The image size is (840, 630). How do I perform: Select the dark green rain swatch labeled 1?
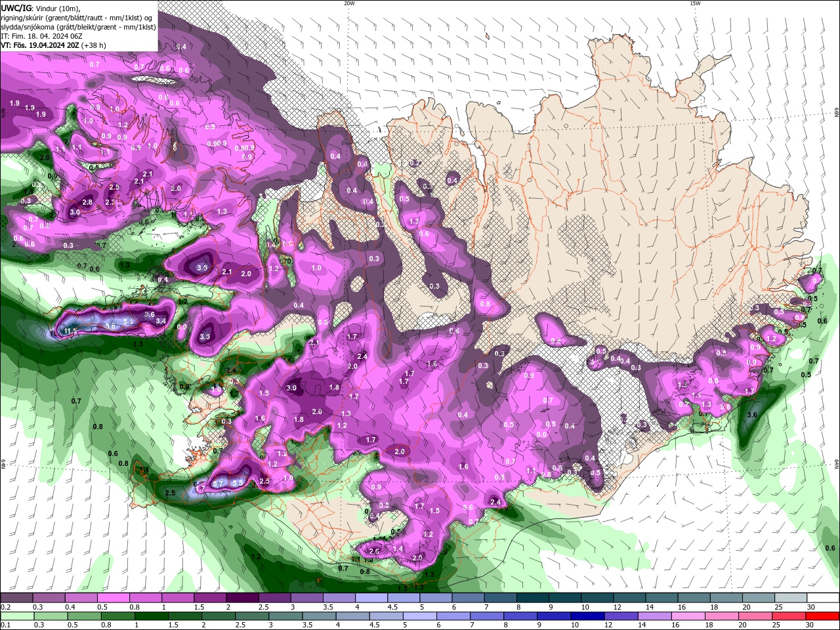[151, 616]
